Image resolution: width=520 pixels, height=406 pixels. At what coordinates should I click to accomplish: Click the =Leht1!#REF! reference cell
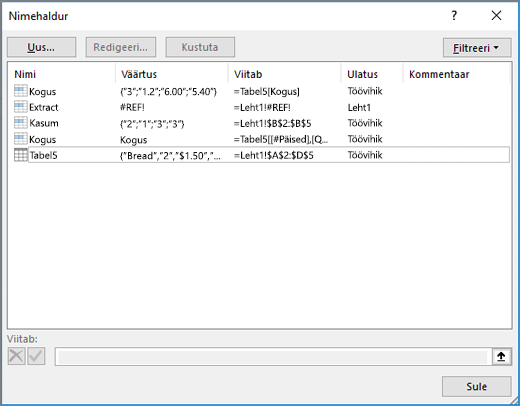pos(262,107)
